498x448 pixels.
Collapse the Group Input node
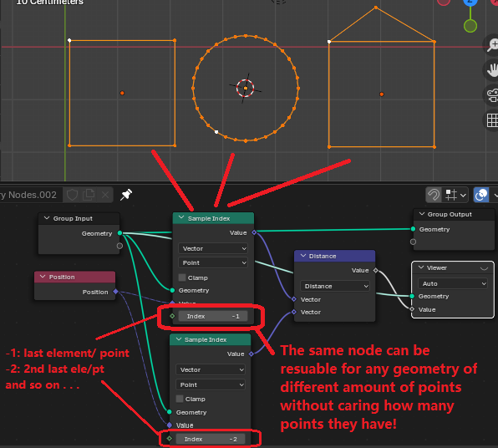pyautogui.click(x=47, y=218)
